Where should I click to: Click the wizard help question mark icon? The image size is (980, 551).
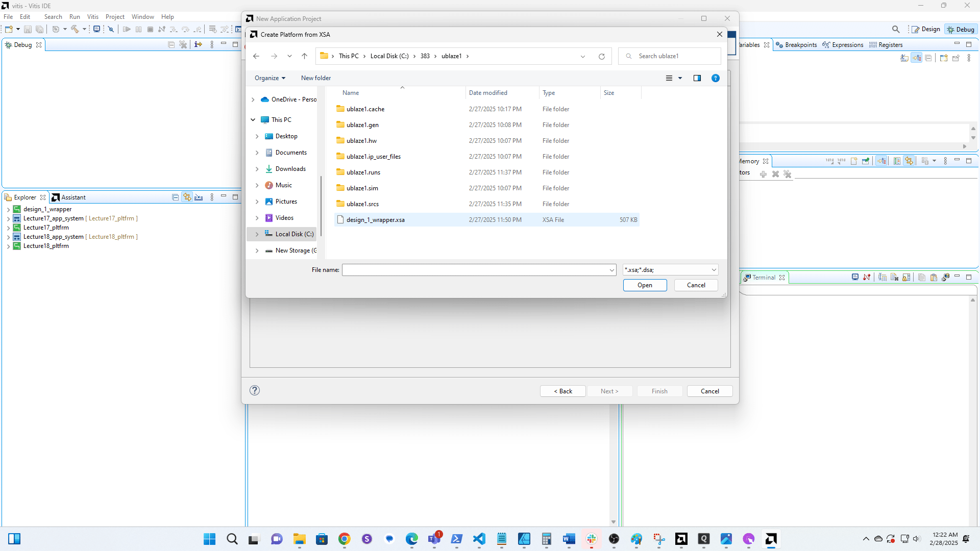(x=255, y=390)
